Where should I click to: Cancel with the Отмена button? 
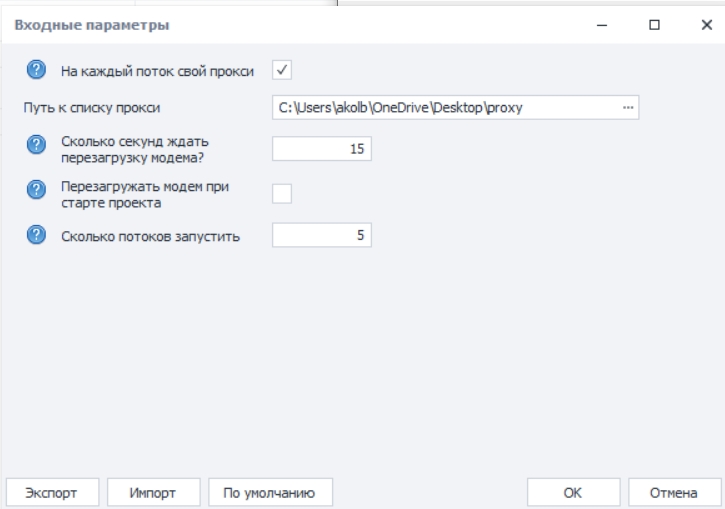click(x=675, y=491)
